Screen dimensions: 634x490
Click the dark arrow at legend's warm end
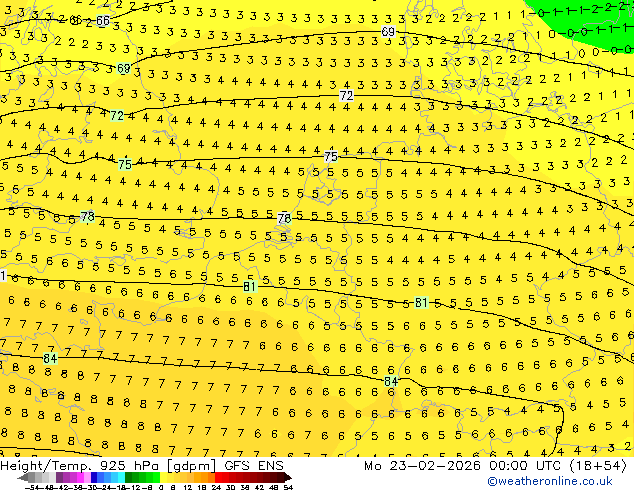click(x=288, y=477)
